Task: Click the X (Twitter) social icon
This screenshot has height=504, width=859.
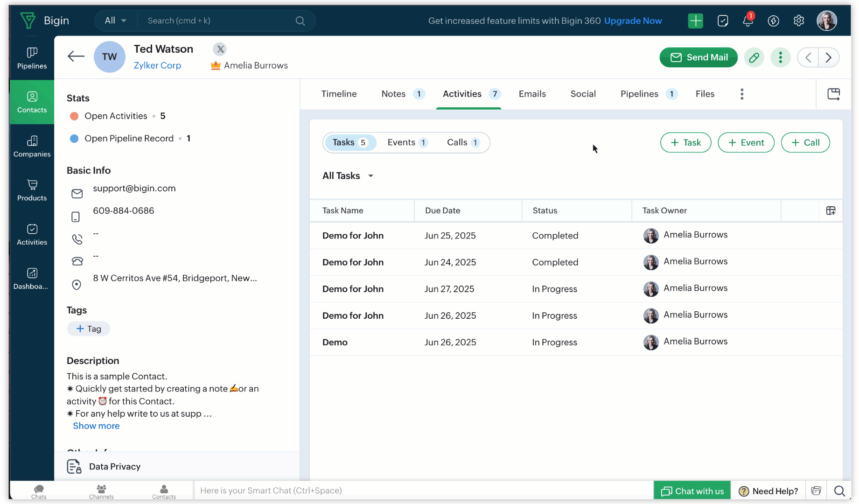Action: coord(220,49)
